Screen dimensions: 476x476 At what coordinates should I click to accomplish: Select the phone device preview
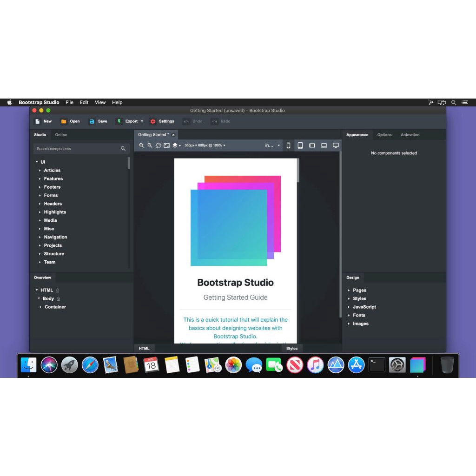pyautogui.click(x=288, y=145)
